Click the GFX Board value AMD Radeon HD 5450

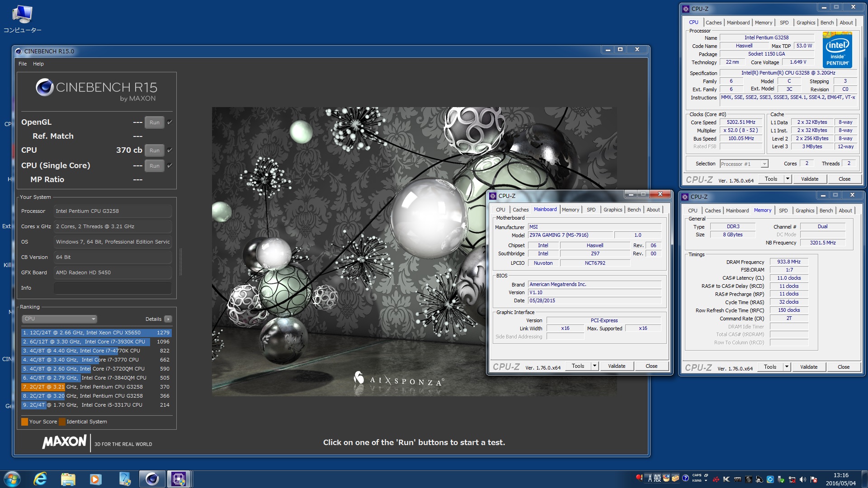coord(113,272)
